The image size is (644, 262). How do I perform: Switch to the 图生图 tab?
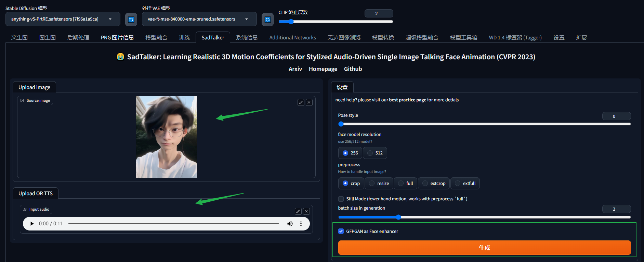coord(48,38)
